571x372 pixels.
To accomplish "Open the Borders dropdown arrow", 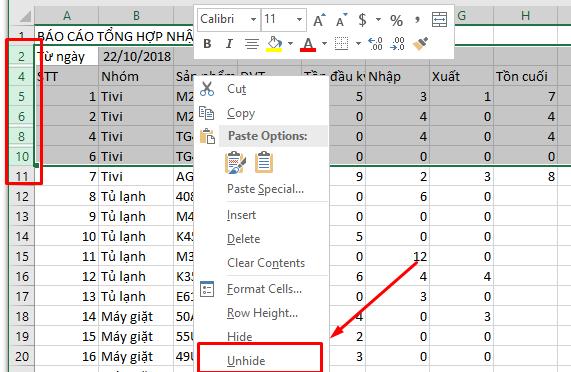I will 358,44.
